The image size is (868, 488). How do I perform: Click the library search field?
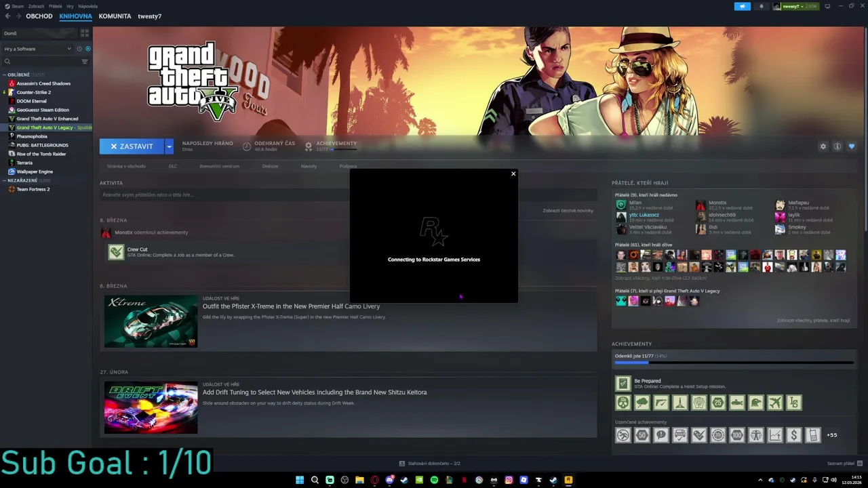click(41, 61)
